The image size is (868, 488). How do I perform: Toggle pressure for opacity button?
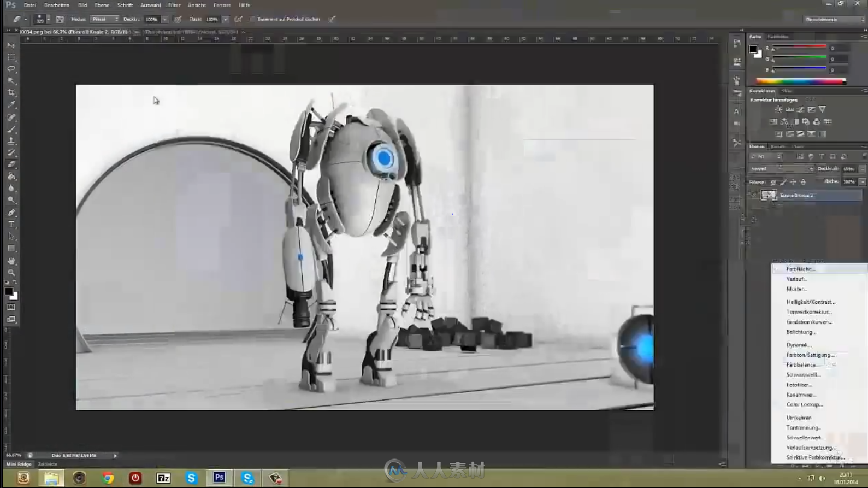[178, 19]
